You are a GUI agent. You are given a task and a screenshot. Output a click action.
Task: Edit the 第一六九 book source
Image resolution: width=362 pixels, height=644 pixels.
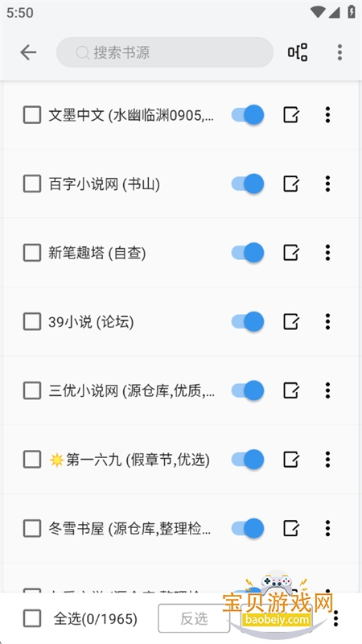coord(291,459)
